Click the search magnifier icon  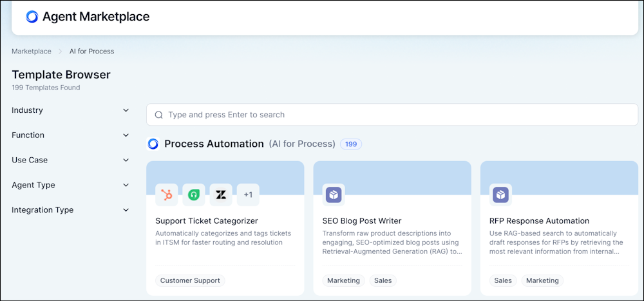(158, 115)
